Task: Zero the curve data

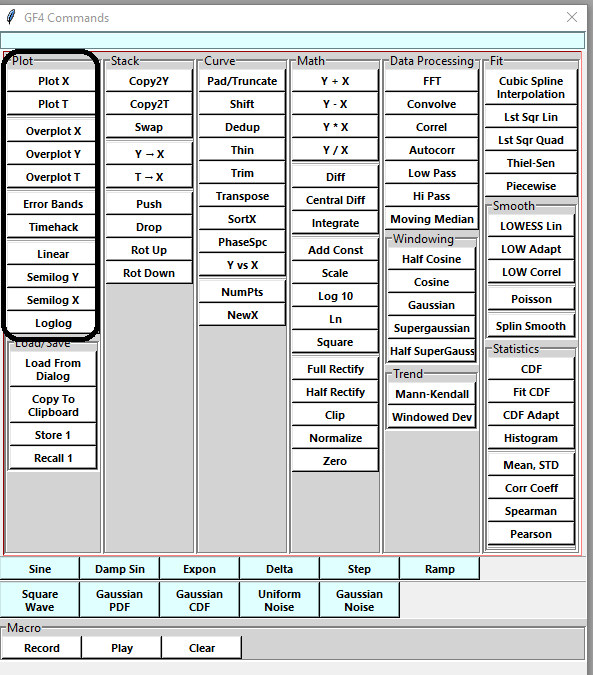Action: [335, 461]
